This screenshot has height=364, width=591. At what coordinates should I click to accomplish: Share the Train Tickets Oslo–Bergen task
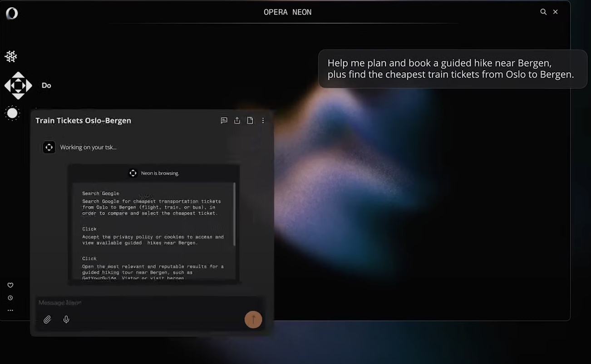click(x=237, y=121)
